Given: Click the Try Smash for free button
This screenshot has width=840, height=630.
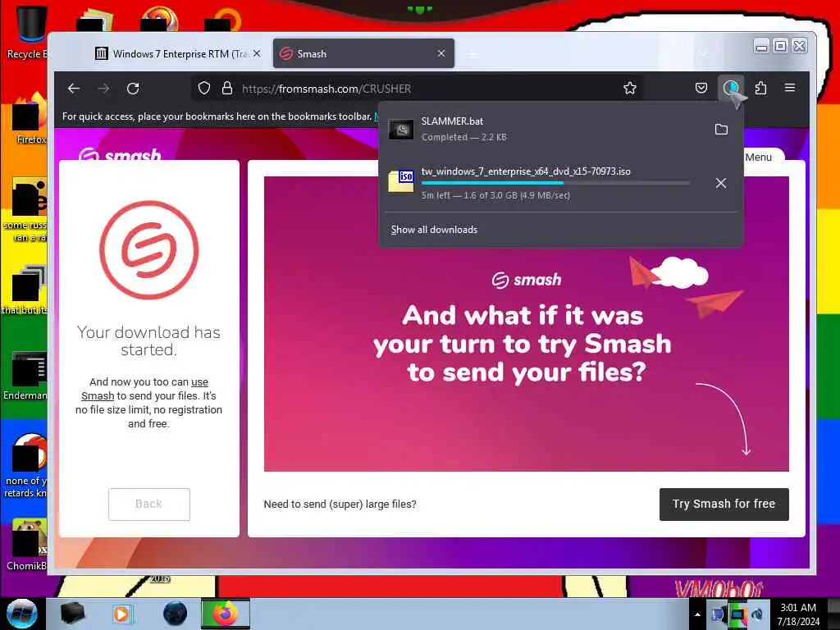Looking at the screenshot, I should [x=724, y=504].
